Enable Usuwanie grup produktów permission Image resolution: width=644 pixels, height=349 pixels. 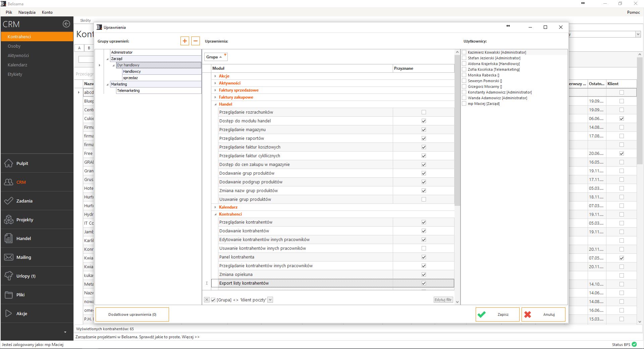coord(424,199)
